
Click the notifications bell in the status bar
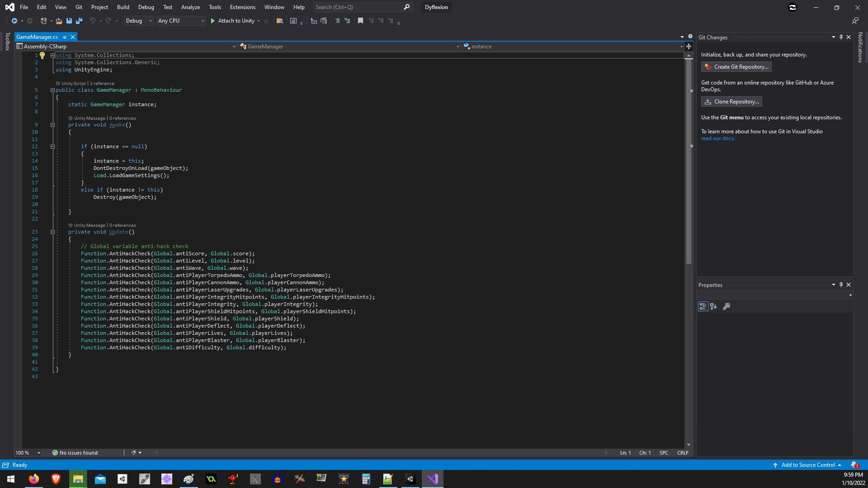click(854, 465)
